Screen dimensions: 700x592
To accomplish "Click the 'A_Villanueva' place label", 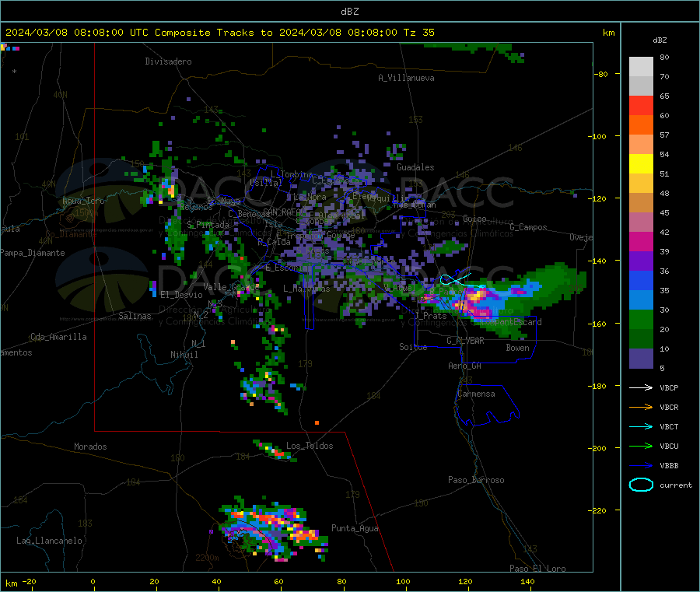I will click(406, 78).
